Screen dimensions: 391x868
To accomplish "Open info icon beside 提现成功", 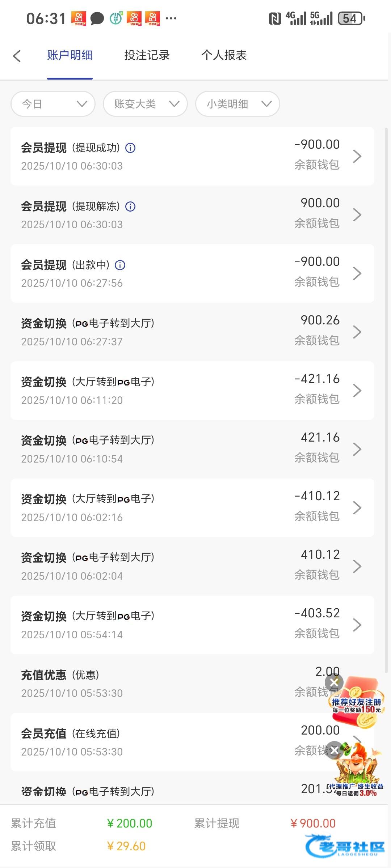I will coord(130,148).
